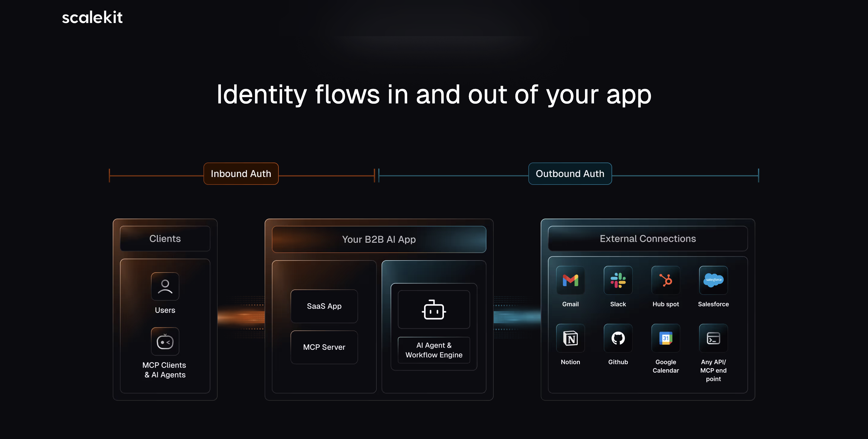Click the AI Agent & Workflow Engine label
The height and width of the screenshot is (439, 868).
(434, 350)
